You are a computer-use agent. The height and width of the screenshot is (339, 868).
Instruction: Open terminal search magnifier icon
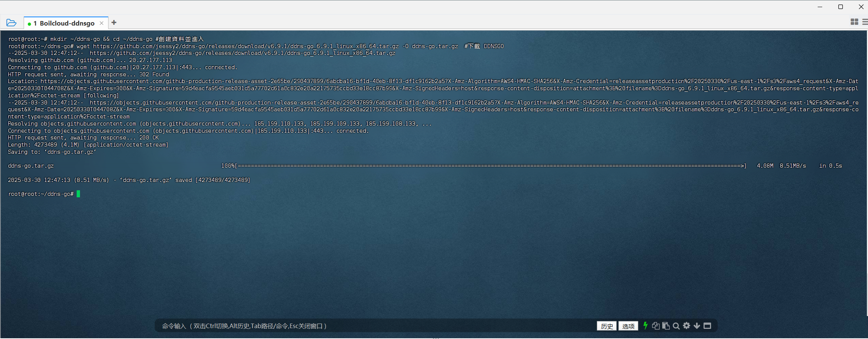coord(676,326)
